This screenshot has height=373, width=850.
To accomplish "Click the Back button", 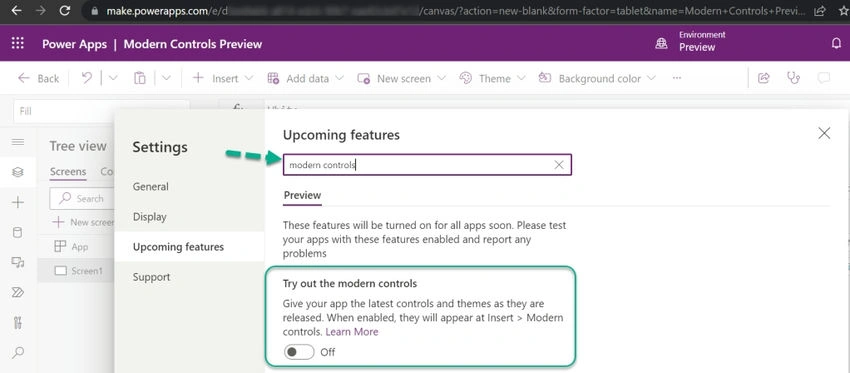I will [38, 78].
